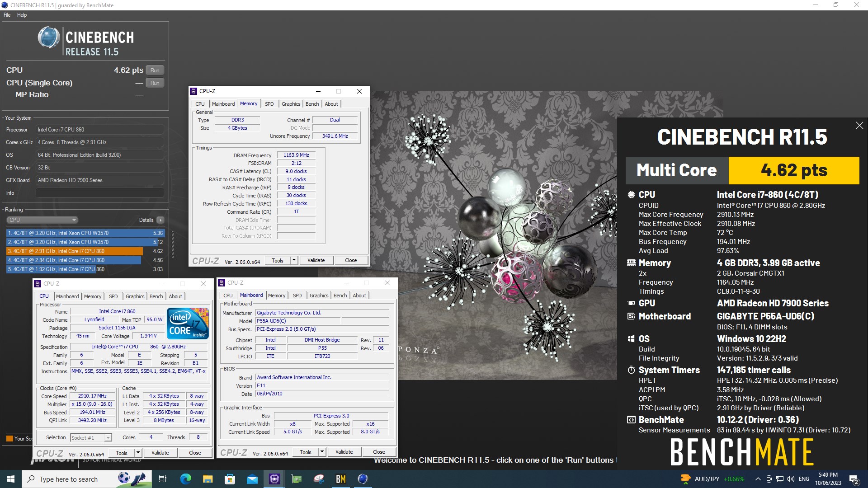This screenshot has width=868, height=488.
Task: Click the network tray icon
Action: (780, 479)
